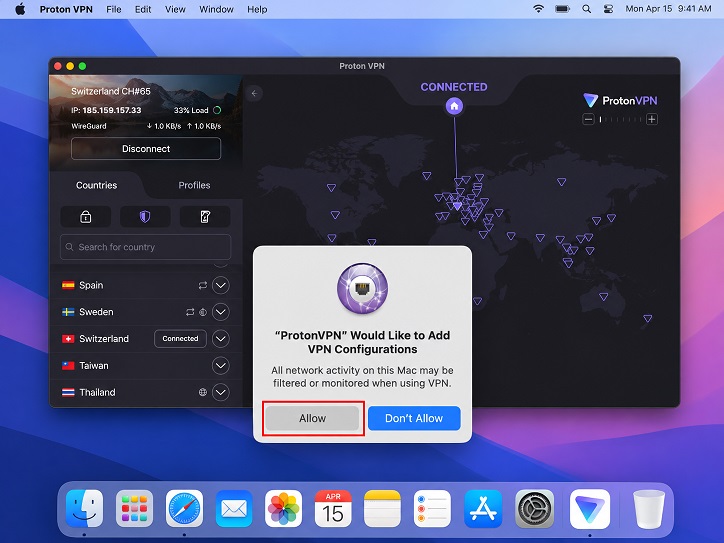This screenshot has height=543, width=724.
Task: Open the Apple menu
Action: [x=20, y=9]
